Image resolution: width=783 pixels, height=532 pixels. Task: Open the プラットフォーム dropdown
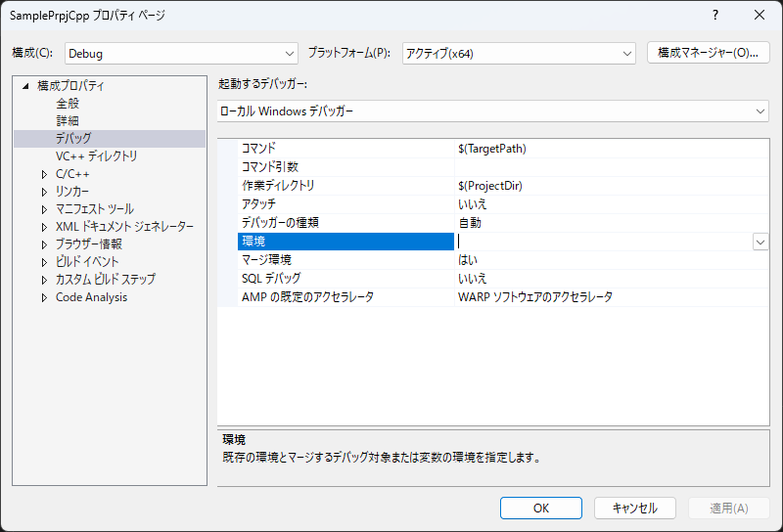tap(519, 53)
